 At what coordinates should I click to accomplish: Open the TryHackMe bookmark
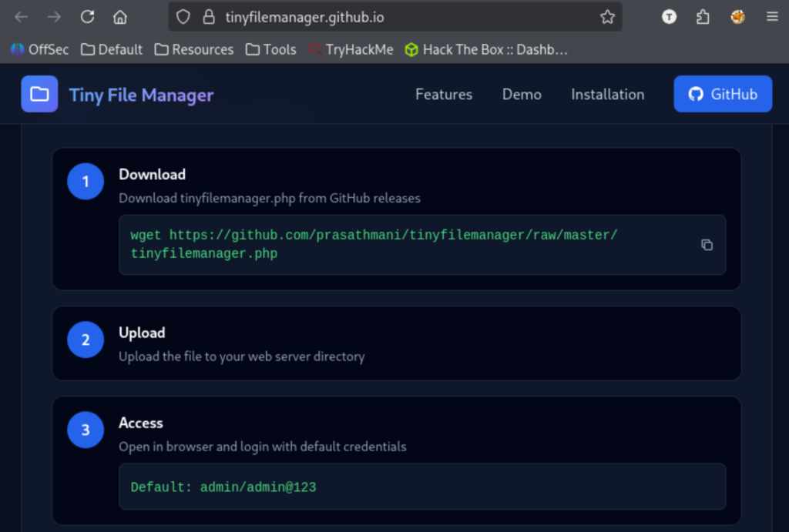[x=351, y=49]
